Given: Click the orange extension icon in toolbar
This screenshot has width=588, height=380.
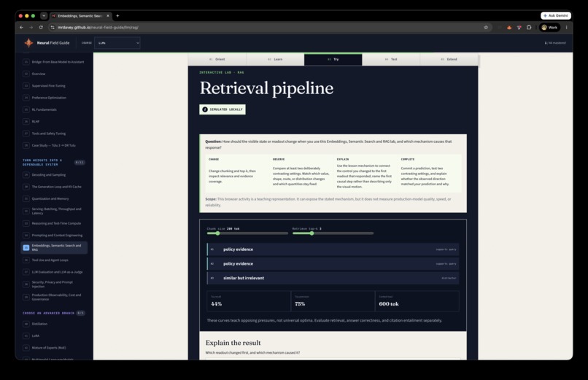Looking at the screenshot, I should coord(509,28).
